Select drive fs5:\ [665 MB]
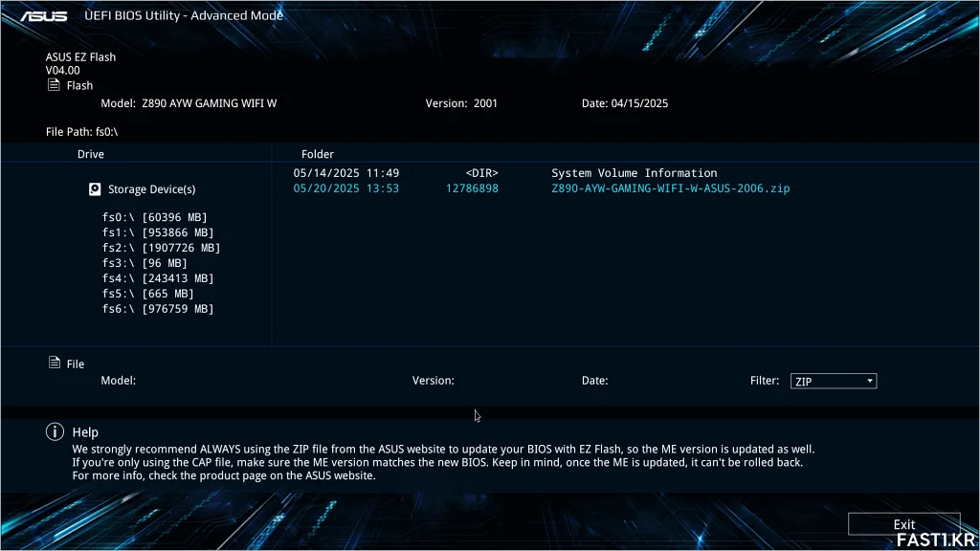 click(x=147, y=294)
